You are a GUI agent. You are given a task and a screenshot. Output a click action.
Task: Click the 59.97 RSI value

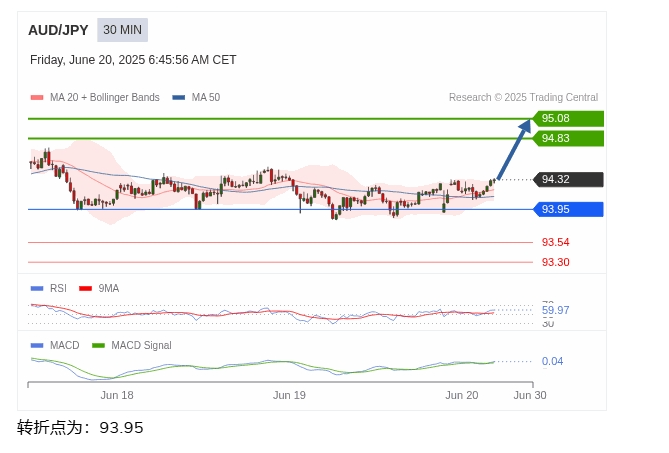[x=556, y=310]
